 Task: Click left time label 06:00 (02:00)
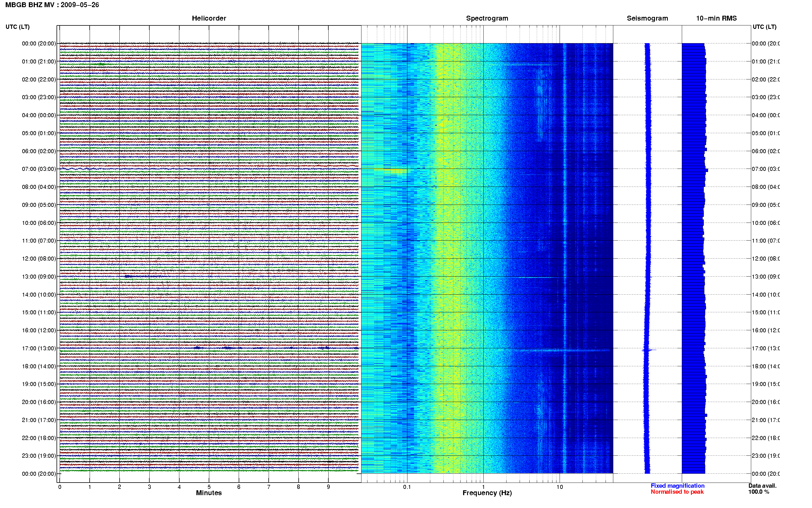(x=39, y=151)
